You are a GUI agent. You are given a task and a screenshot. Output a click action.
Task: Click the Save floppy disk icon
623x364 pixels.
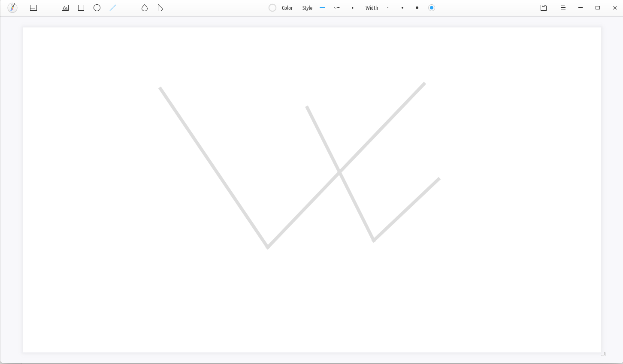(x=544, y=8)
